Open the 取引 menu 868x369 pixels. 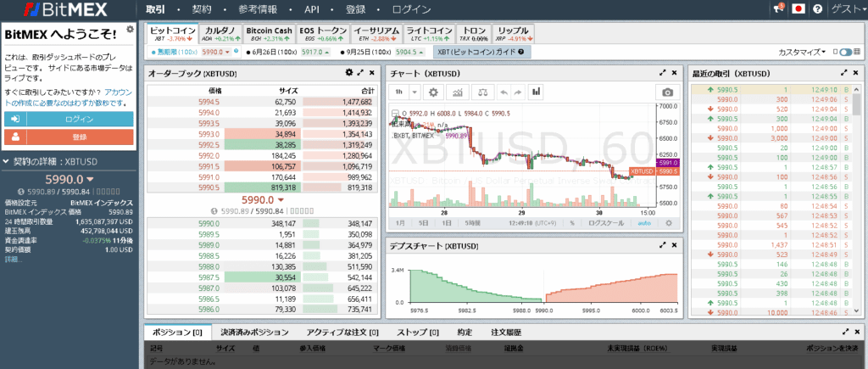[155, 8]
